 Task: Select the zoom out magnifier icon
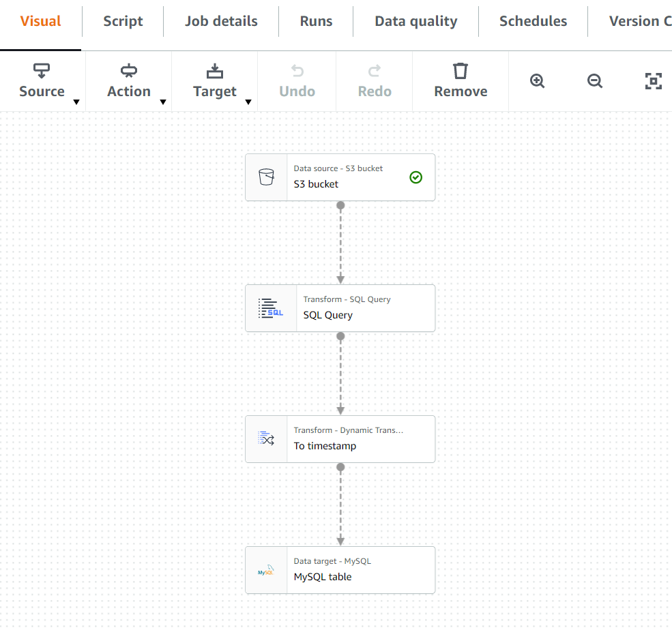point(594,80)
